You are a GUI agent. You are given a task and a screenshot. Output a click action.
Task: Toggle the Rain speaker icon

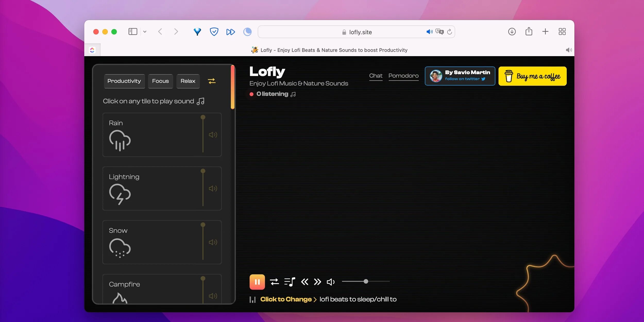213,135
